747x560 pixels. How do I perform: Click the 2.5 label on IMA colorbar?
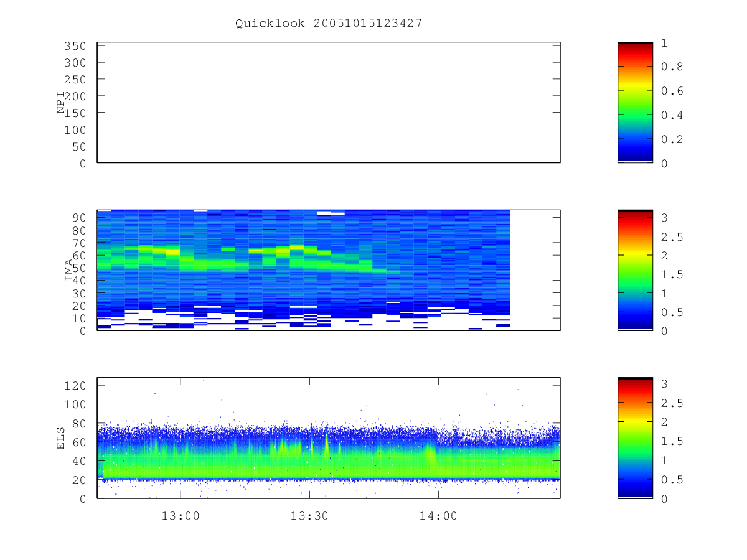tap(671, 237)
